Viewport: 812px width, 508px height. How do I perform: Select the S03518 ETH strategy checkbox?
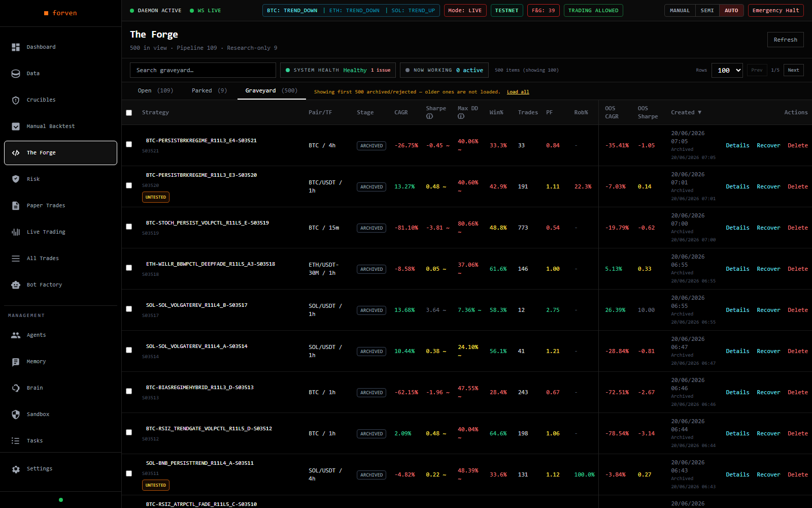click(129, 268)
